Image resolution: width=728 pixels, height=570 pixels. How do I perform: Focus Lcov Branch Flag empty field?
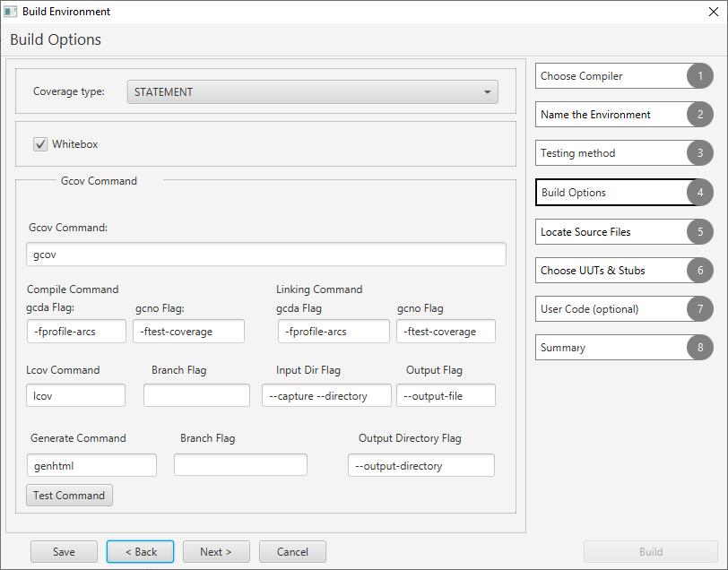[197, 395]
